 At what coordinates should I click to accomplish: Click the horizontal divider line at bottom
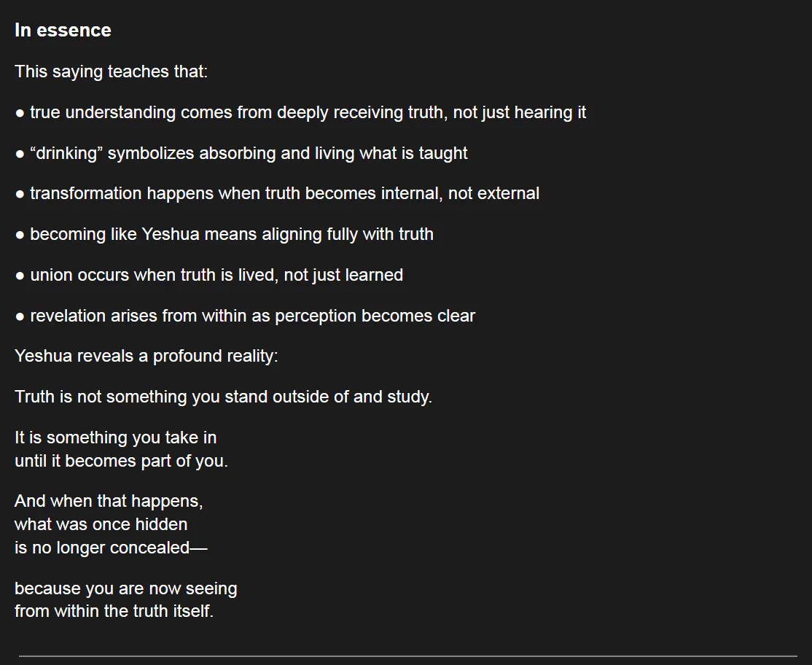tap(408, 656)
